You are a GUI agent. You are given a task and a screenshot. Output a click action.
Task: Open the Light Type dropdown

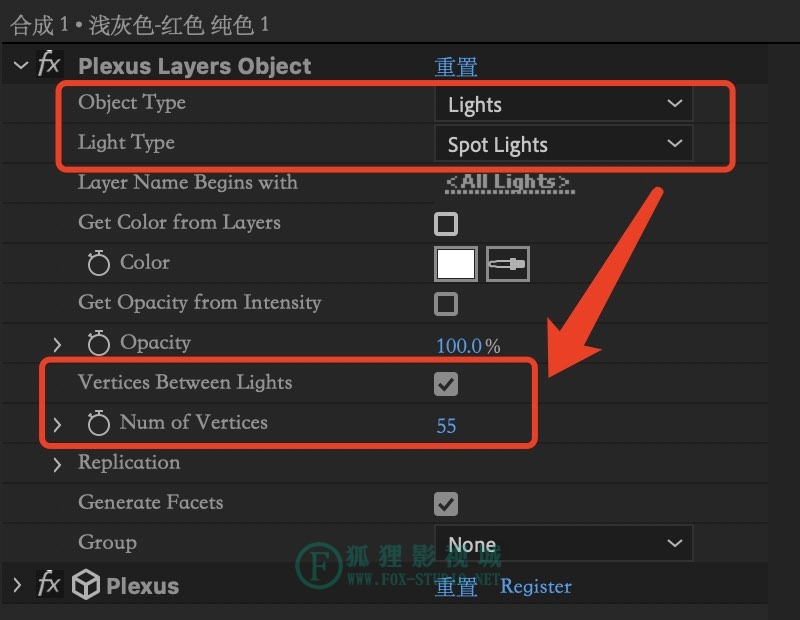point(564,144)
